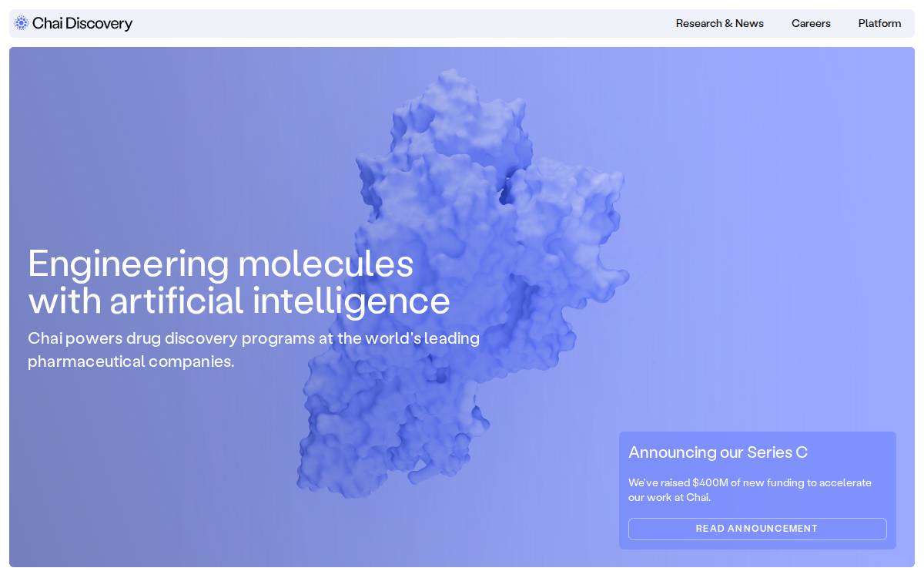Click the 3D protein molecule render

coord(462,285)
